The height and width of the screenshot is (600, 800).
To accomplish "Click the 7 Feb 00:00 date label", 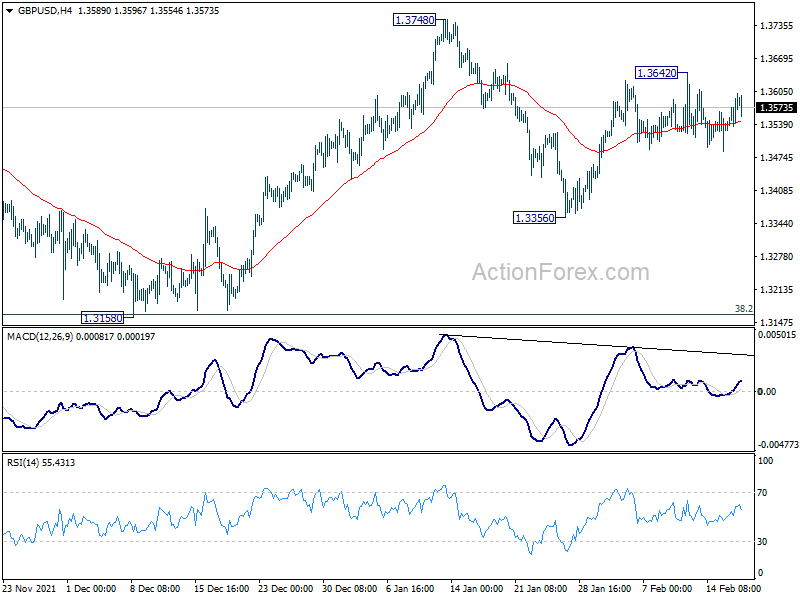I will [667, 588].
